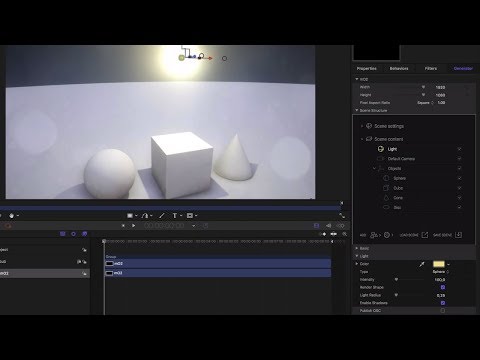Open the Pixel Aspect Ratio dropdown
480x360 pixels.
425,103
